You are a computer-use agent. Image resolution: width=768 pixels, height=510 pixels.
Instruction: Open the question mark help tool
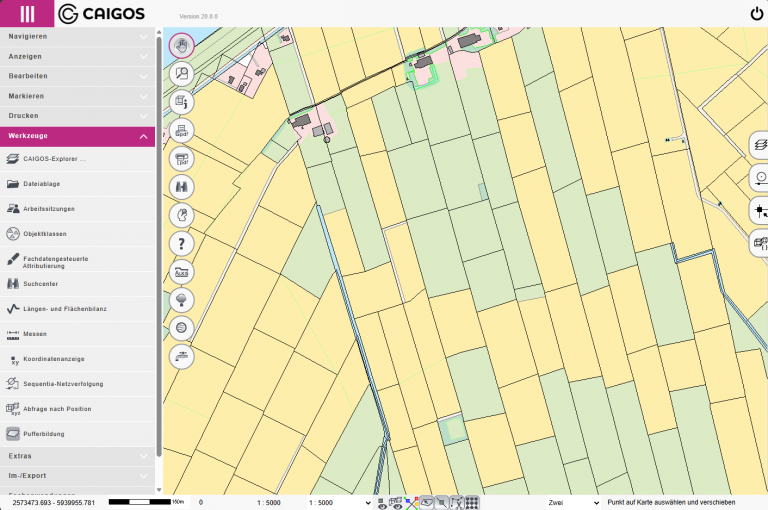[x=182, y=243]
